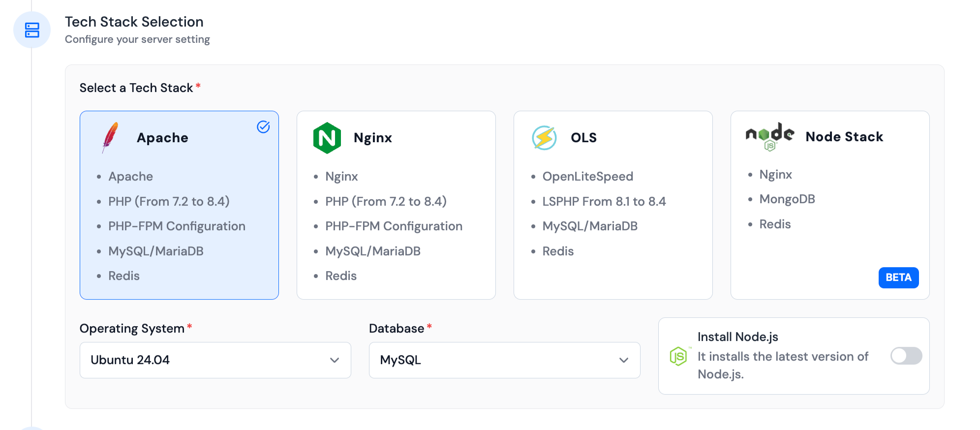Click MySQL/MariaDB in the Nginx card
This screenshot has height=430, width=980.
click(373, 251)
